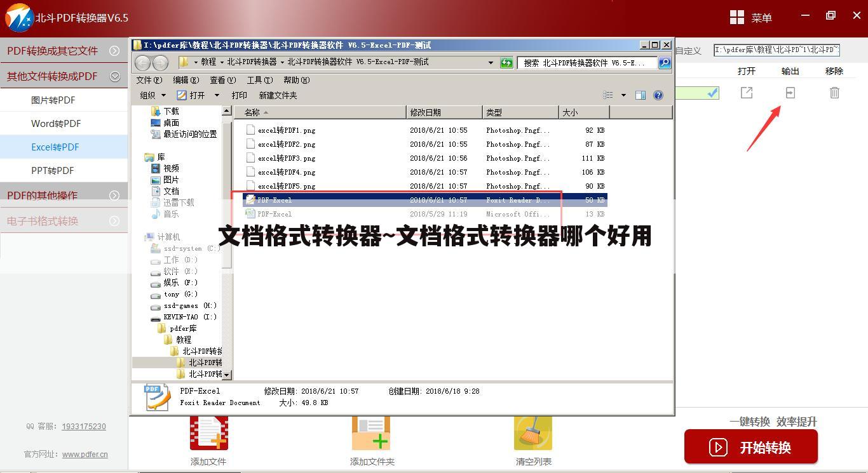Toggle the green checkmark in conversion list row
The width and height of the screenshot is (868, 473).
click(713, 93)
